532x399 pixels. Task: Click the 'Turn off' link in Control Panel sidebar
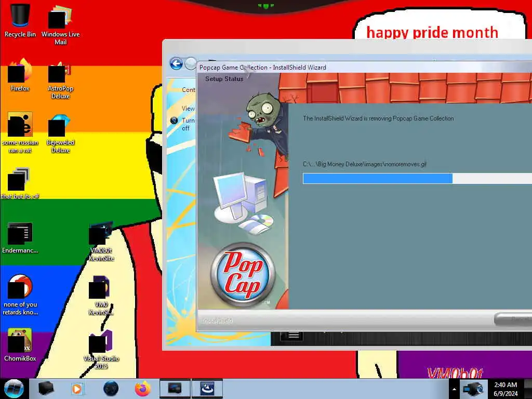click(188, 124)
